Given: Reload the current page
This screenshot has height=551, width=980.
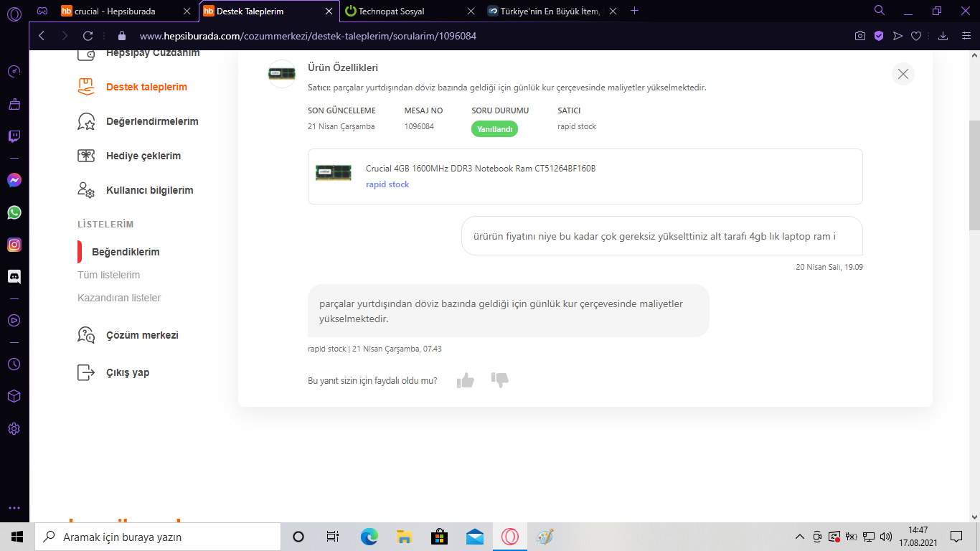Looking at the screenshot, I should [x=88, y=36].
